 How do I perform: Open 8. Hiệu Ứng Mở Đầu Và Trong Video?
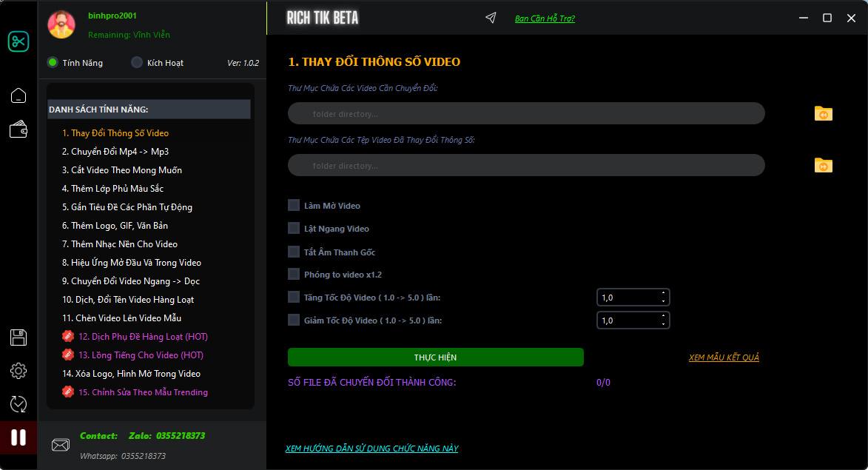tap(131, 263)
